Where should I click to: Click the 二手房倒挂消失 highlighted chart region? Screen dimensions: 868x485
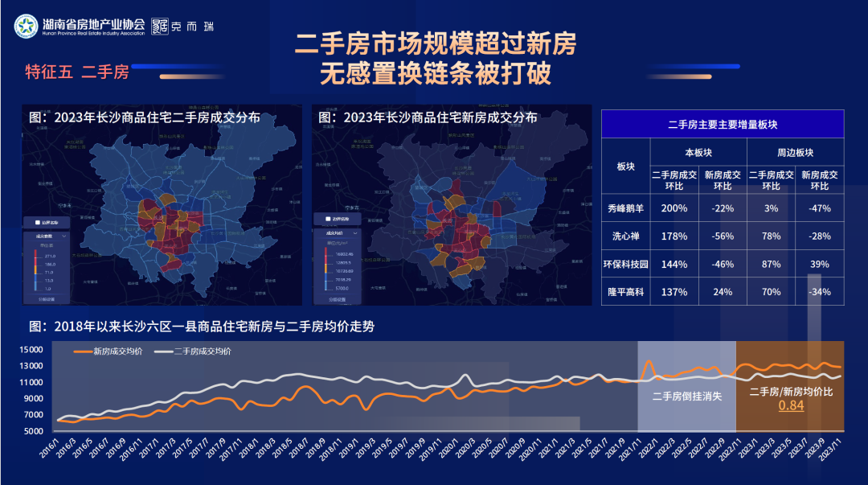tap(686, 396)
